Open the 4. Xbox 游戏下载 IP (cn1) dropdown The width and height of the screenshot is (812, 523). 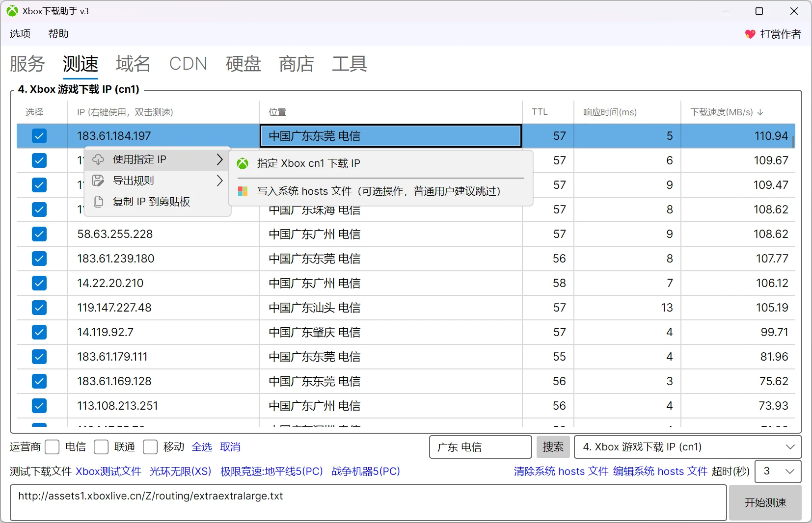point(688,447)
